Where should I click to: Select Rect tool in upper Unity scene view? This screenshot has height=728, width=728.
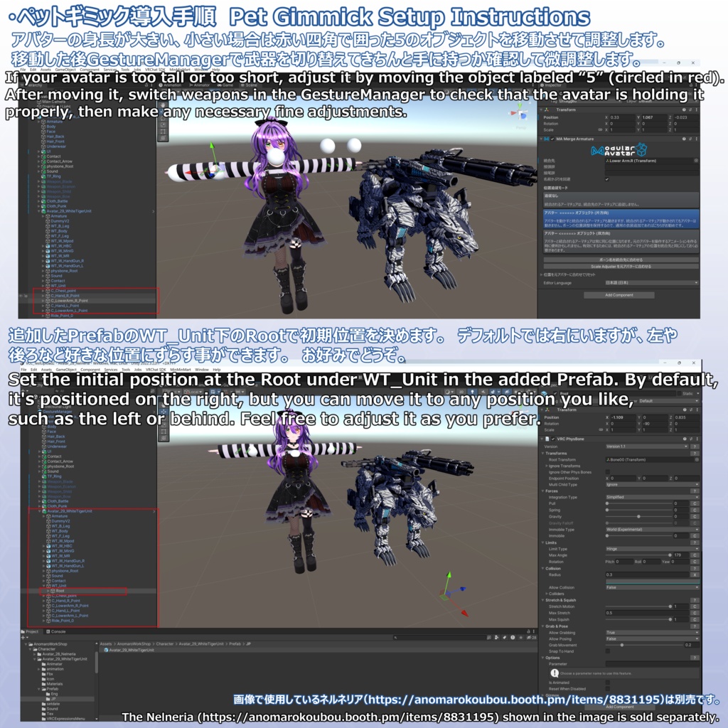click(x=163, y=132)
